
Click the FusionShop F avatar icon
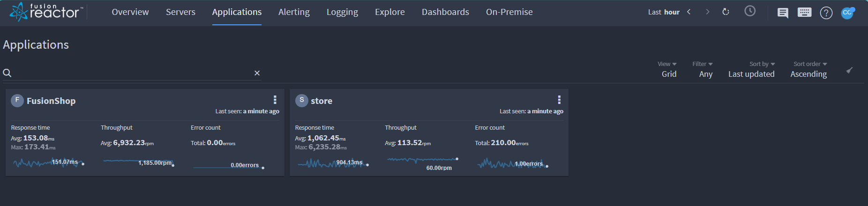(x=17, y=100)
